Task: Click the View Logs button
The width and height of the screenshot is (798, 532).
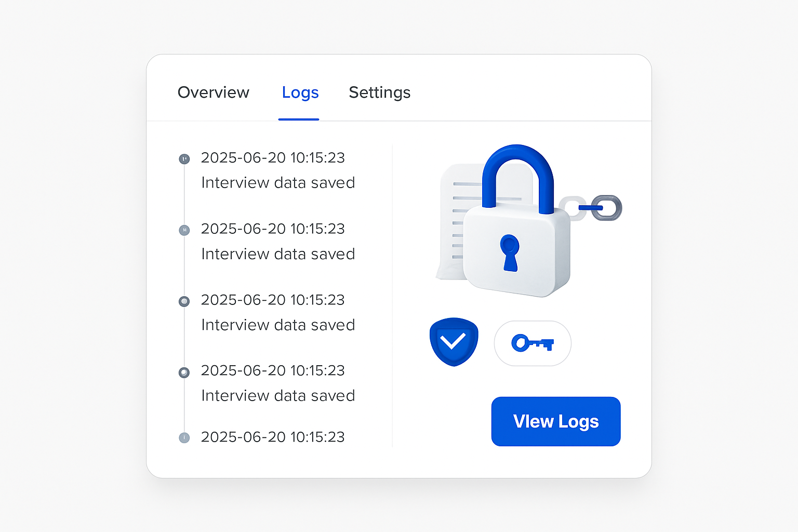Action: (556, 421)
